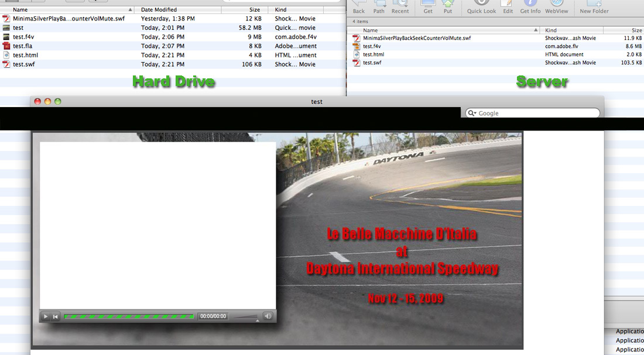Adjust the volume slider in the player

click(x=246, y=317)
